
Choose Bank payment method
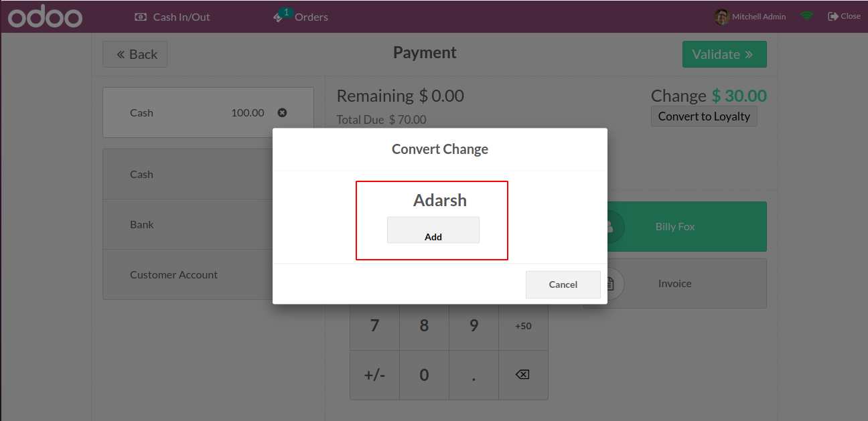click(x=188, y=224)
